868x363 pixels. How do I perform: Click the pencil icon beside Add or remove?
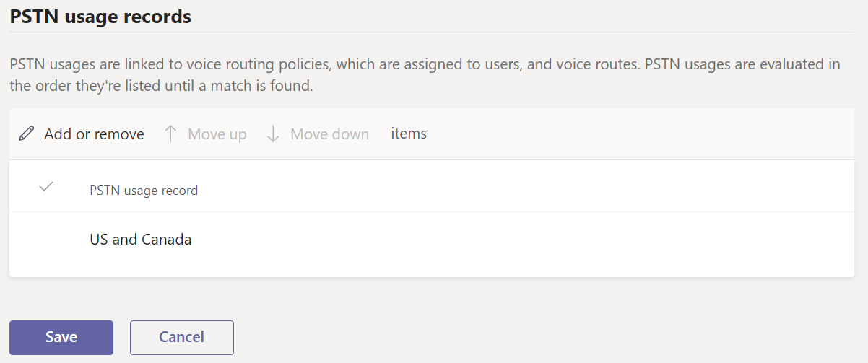pos(27,134)
